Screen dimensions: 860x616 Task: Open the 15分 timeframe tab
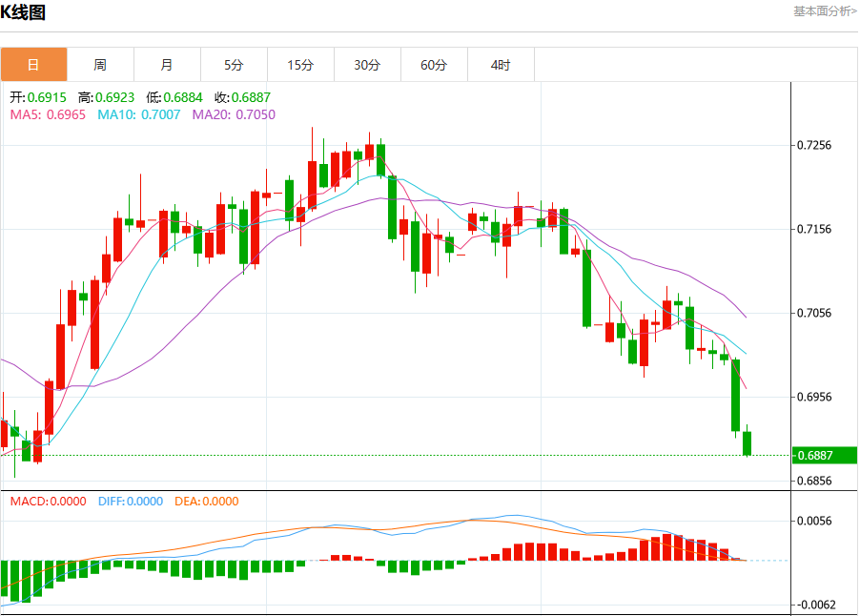pyautogui.click(x=300, y=65)
